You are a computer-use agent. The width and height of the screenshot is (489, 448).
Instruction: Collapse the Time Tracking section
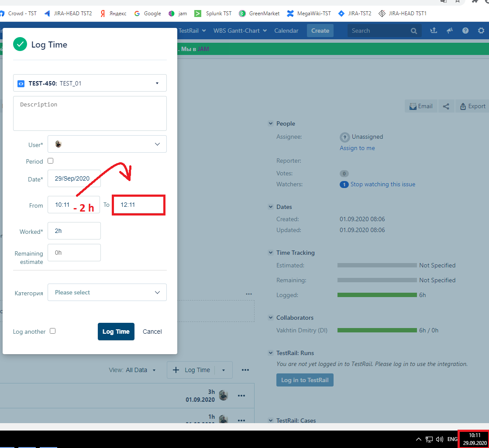click(271, 253)
